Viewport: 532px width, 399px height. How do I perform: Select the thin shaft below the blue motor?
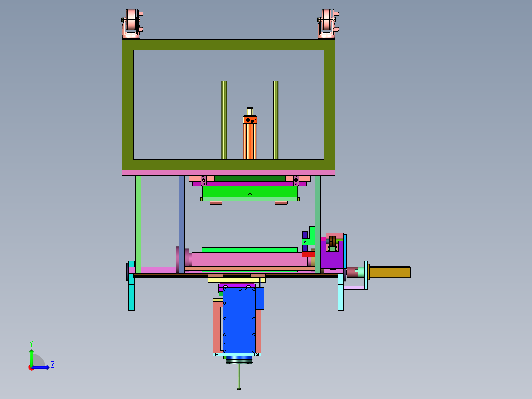point(239,377)
